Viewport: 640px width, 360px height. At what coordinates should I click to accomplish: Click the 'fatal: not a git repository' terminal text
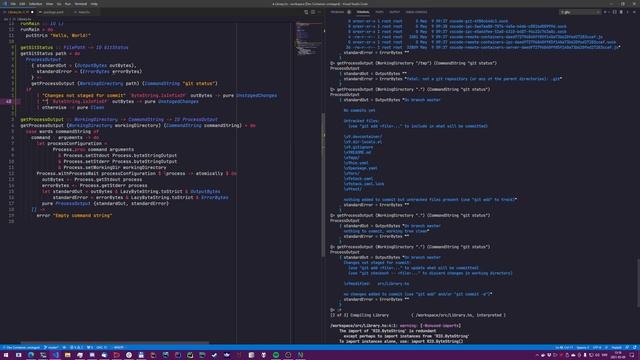484,79
